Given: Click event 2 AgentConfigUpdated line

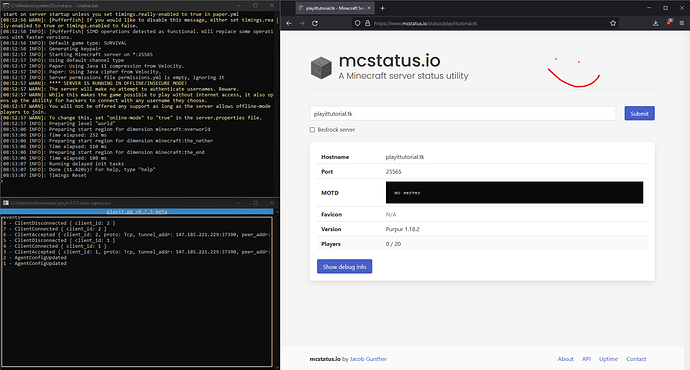Looking at the screenshot, I should (x=35, y=257).
